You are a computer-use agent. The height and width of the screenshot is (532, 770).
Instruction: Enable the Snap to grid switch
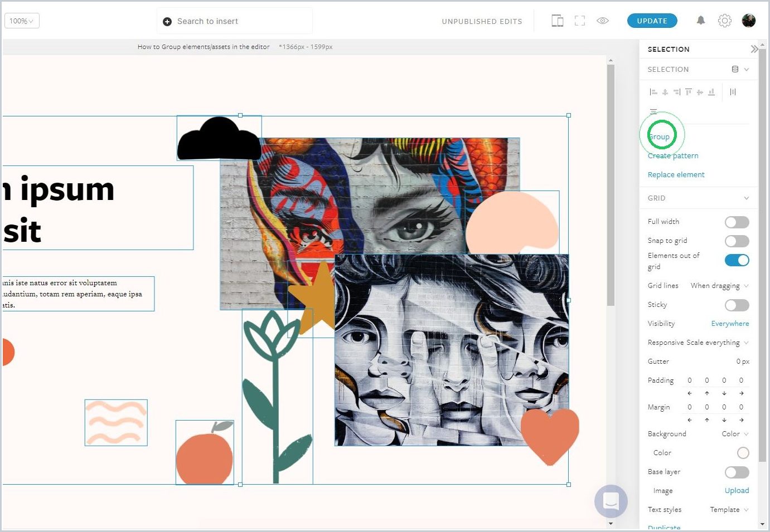point(737,241)
